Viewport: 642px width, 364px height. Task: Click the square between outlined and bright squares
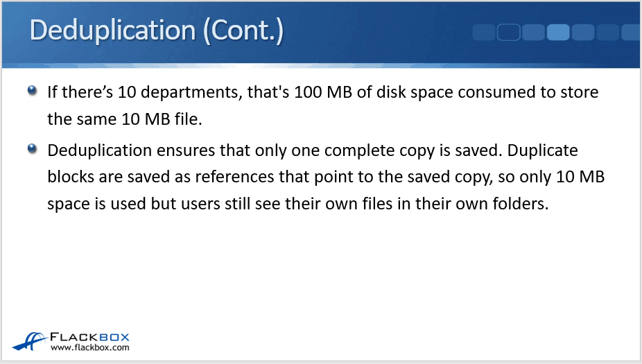click(533, 33)
